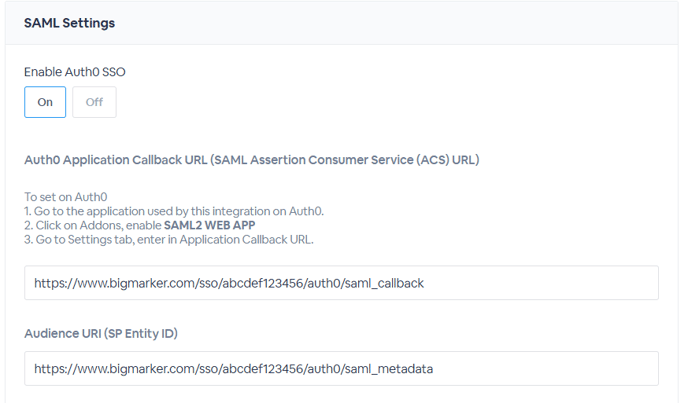Turn on Auth0 SSO with On button

pyautogui.click(x=45, y=102)
